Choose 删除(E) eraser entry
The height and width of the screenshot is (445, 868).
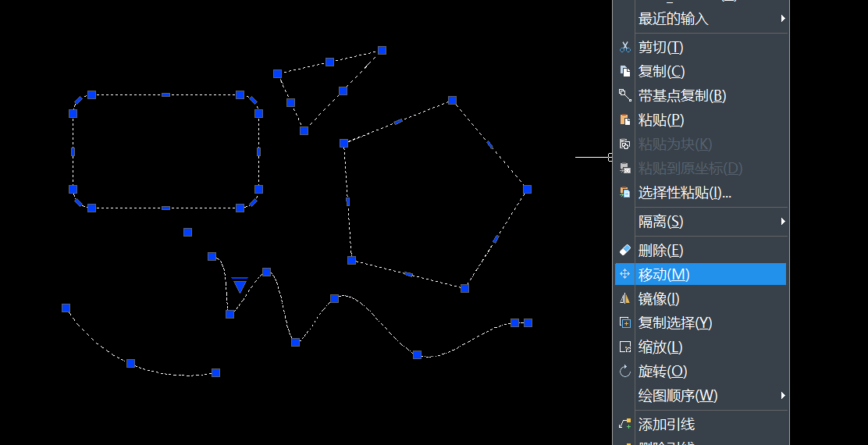[x=701, y=250]
